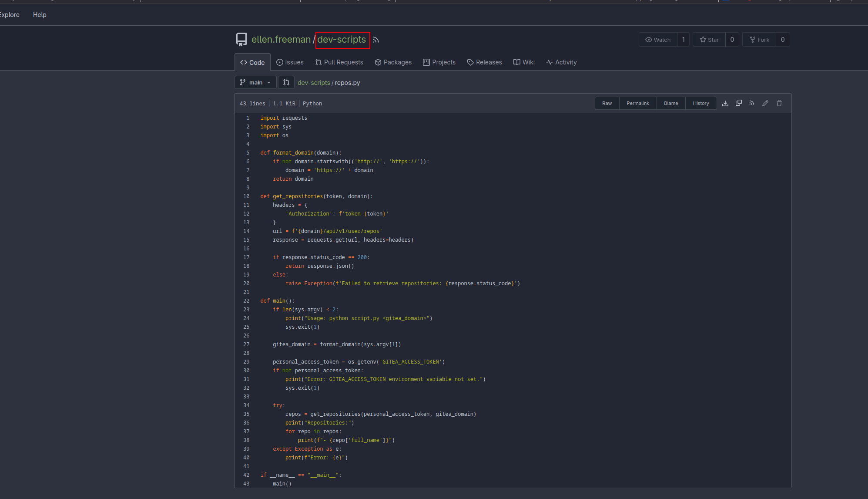
Task: View Raw file content
Action: point(607,103)
